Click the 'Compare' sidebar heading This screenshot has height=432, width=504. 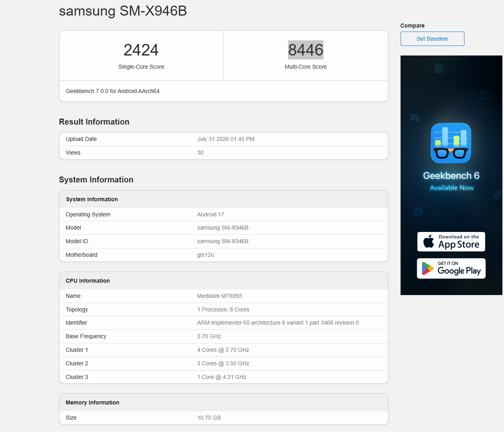[413, 26]
